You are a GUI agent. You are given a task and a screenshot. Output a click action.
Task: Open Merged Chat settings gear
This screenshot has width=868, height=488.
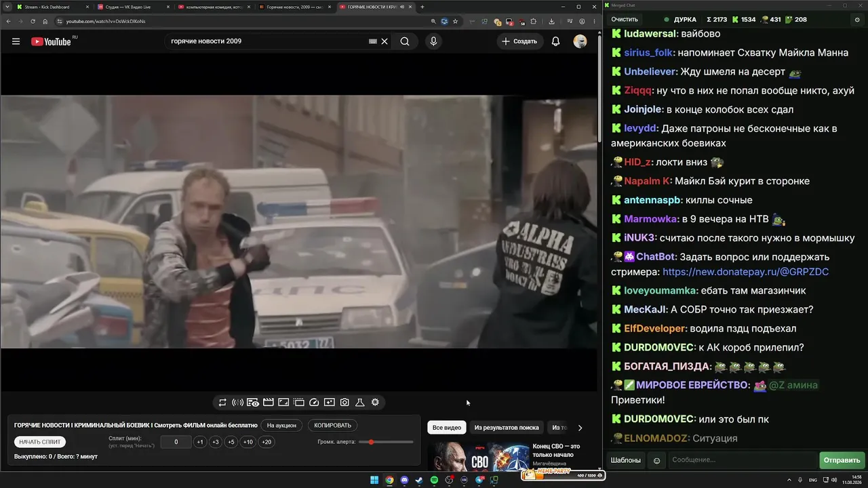(857, 20)
